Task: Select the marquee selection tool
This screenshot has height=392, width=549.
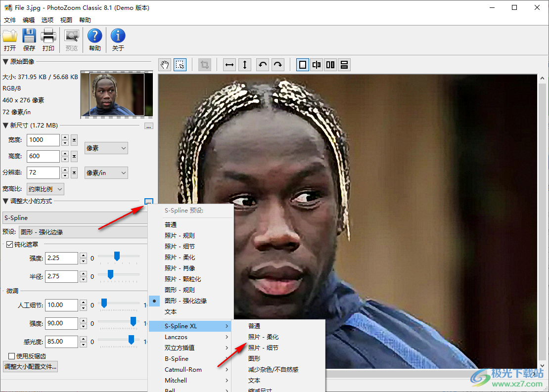Action: (180, 65)
